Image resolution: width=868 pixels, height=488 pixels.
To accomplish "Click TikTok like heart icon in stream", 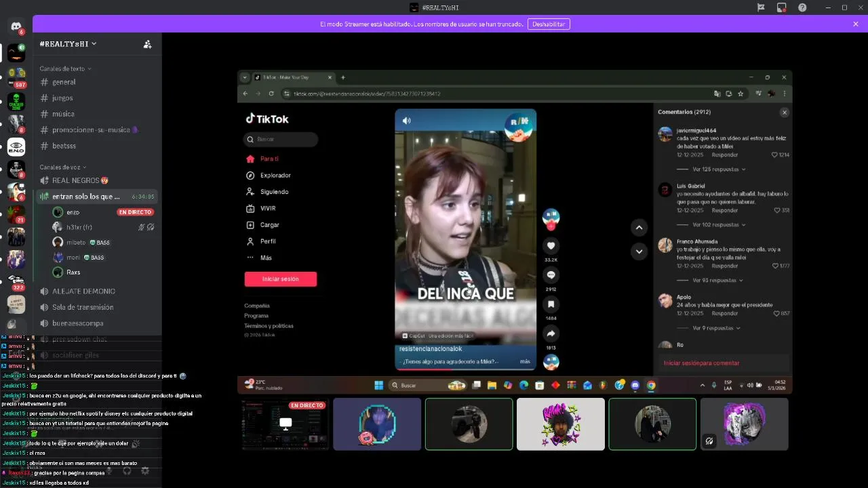I will pyautogui.click(x=551, y=246).
